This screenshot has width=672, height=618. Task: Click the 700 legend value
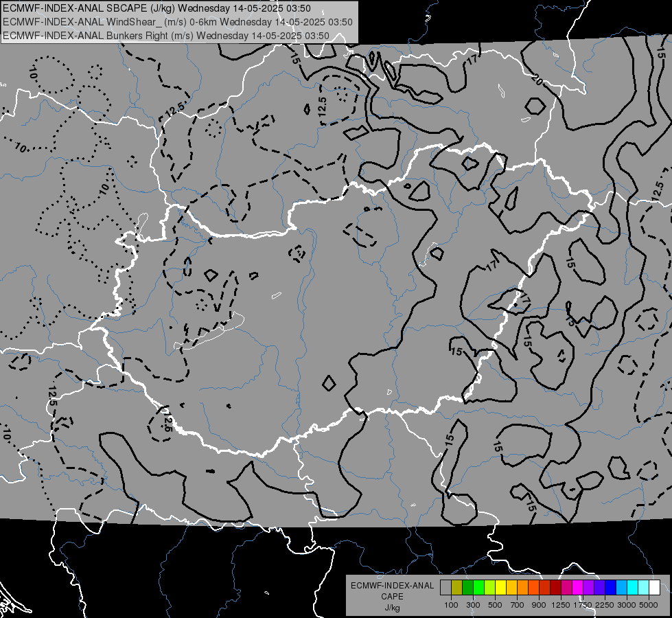tap(518, 605)
